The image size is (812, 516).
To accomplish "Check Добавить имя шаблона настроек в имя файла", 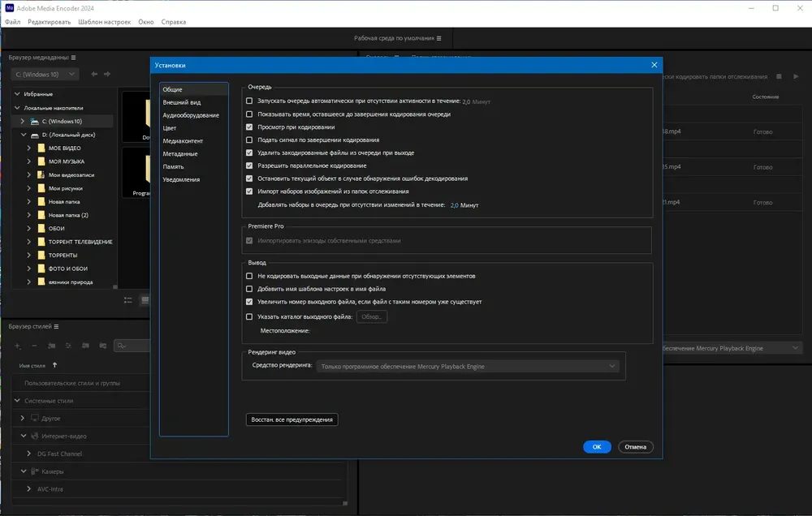I will 249,289.
